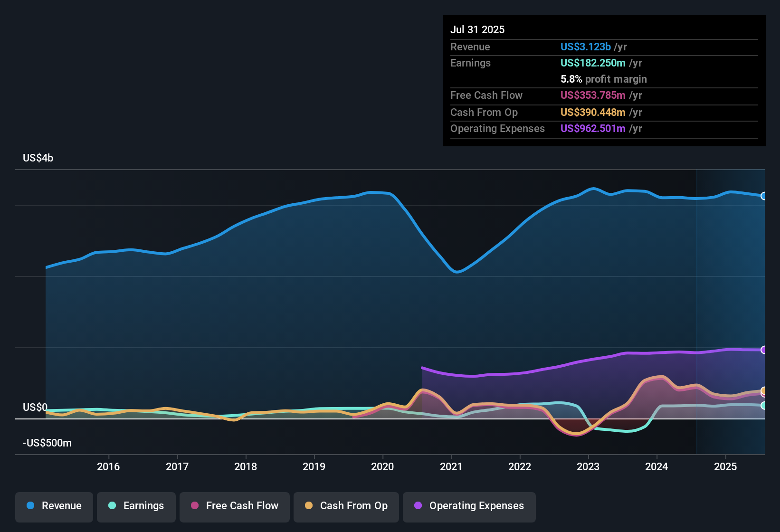Select the 2025 label on the time axis
Viewport: 780px width, 532px height.
pos(726,467)
